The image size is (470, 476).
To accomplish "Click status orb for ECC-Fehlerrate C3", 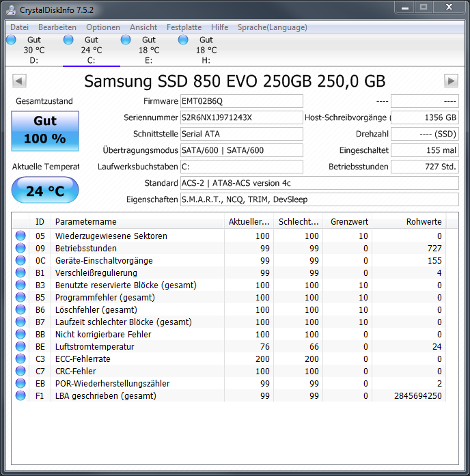I will click(20, 359).
